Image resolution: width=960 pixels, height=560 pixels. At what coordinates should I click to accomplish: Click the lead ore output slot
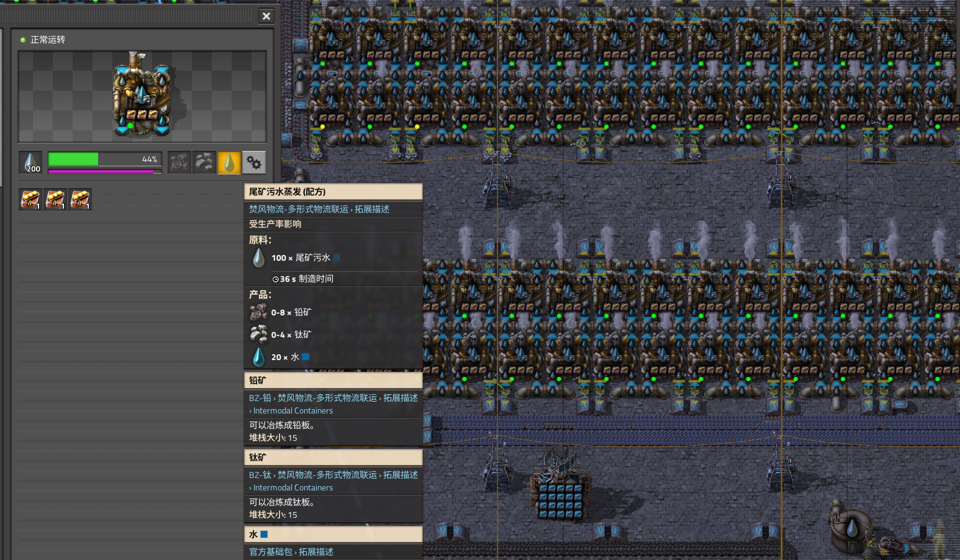(179, 163)
